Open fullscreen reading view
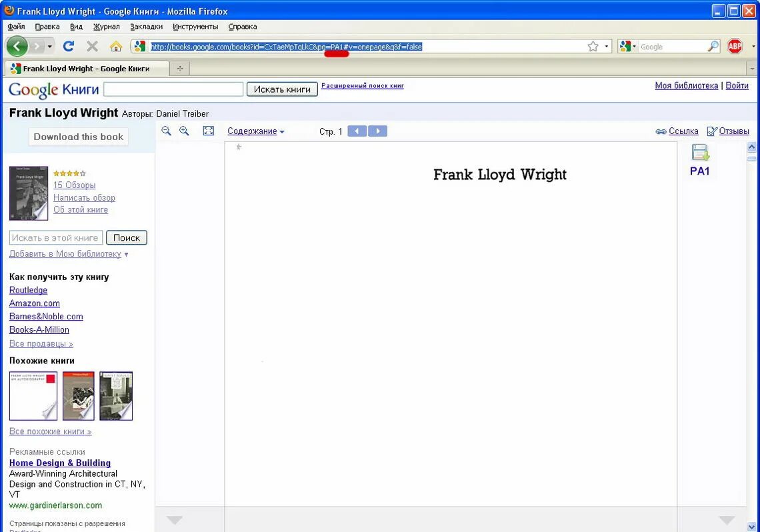Viewport: 760px width, 532px height. 209,131
